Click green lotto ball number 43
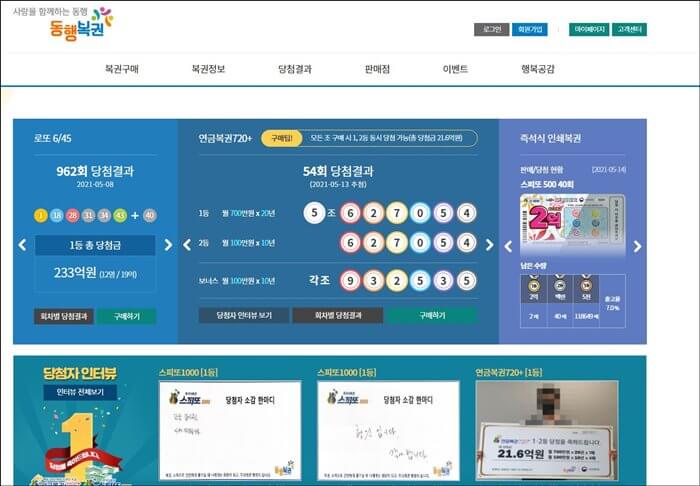 coord(120,216)
